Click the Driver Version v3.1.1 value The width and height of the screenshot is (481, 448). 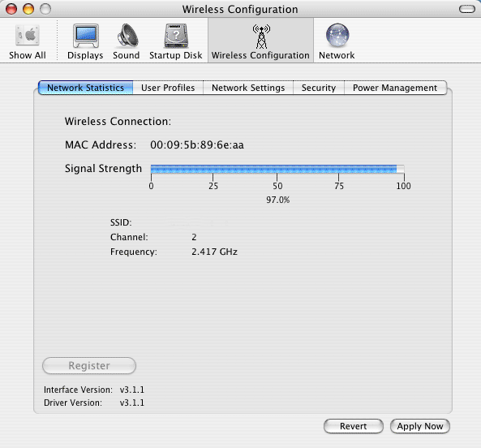[x=132, y=403]
